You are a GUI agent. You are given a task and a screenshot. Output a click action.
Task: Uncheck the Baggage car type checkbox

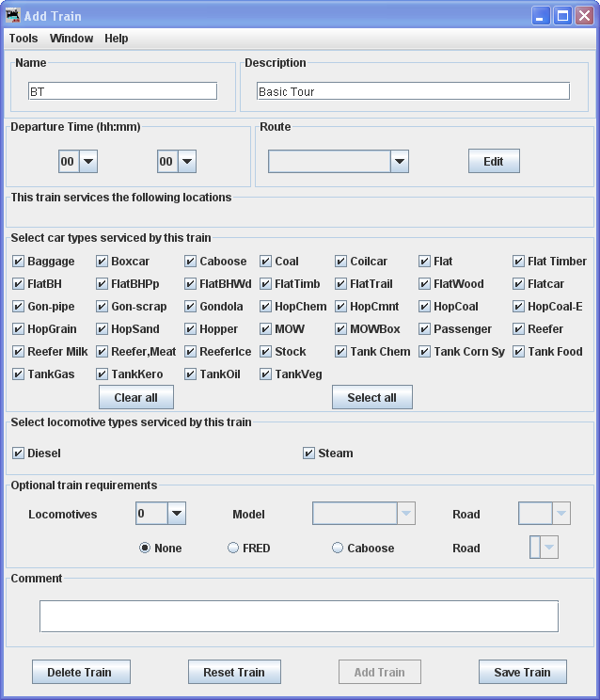[x=19, y=262]
